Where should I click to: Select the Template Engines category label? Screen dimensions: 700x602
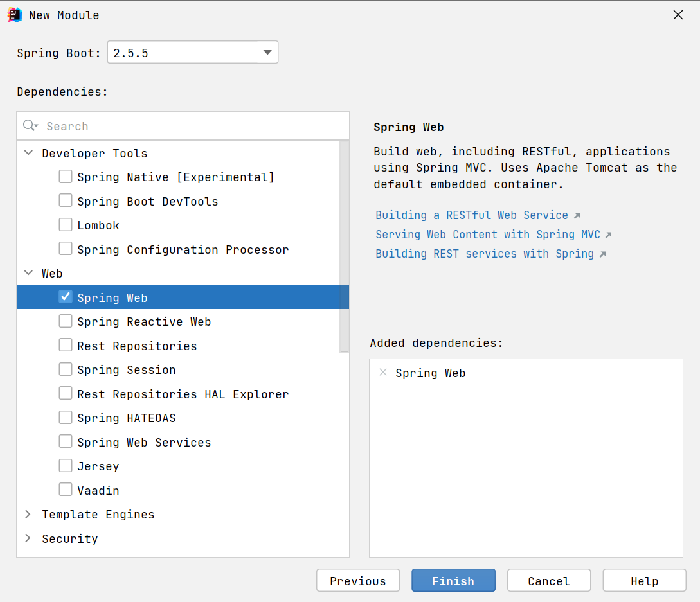[98, 515]
